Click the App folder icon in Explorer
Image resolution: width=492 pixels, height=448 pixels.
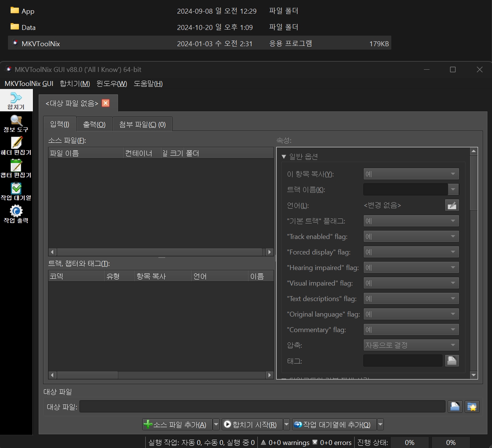15,10
